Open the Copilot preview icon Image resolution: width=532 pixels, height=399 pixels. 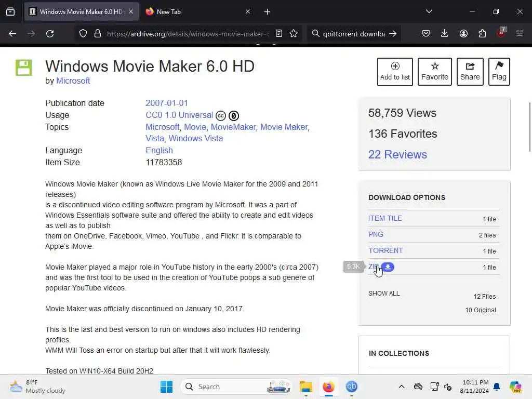[x=515, y=387]
